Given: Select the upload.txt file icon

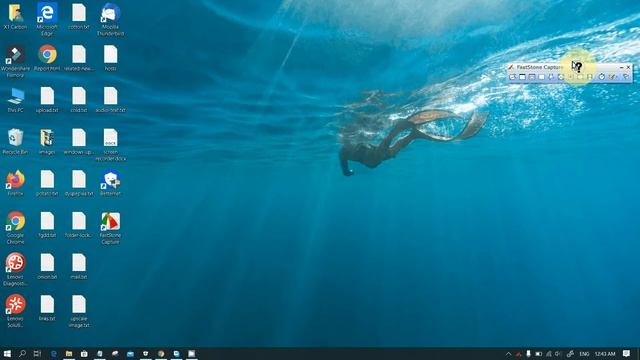Looking at the screenshot, I should point(47,100).
